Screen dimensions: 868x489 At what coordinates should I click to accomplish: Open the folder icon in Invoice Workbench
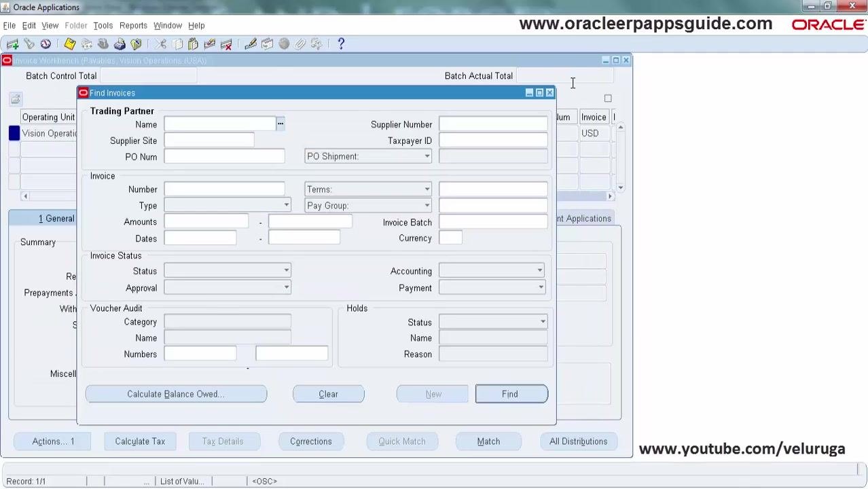(15, 100)
